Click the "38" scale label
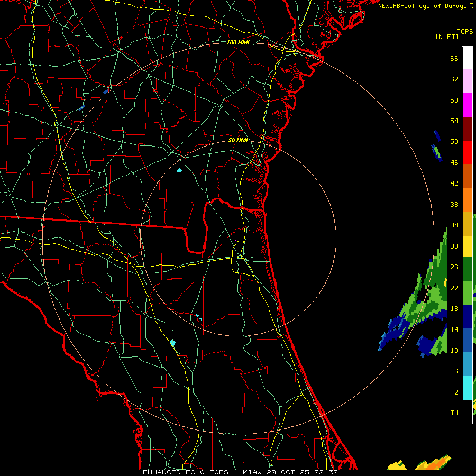Screen dimensions: 476x476 [x=454, y=204]
